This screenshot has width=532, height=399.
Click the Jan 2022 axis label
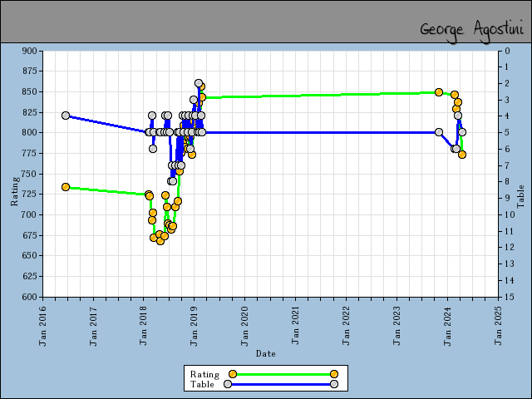346,326
